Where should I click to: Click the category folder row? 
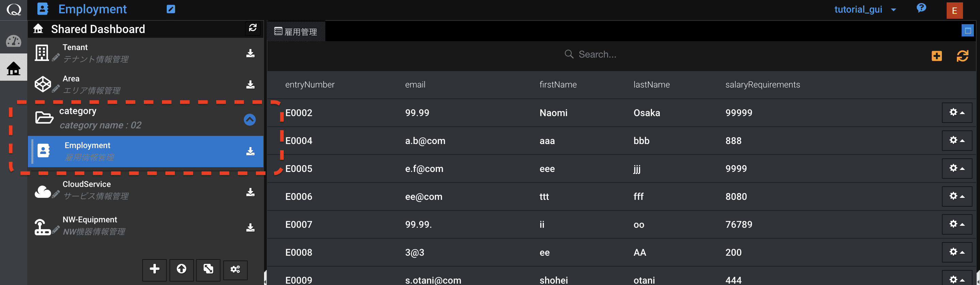[x=146, y=119]
